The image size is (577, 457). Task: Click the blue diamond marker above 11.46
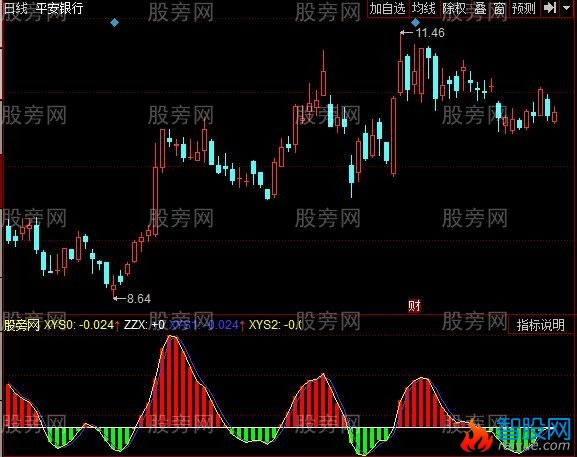415,23
